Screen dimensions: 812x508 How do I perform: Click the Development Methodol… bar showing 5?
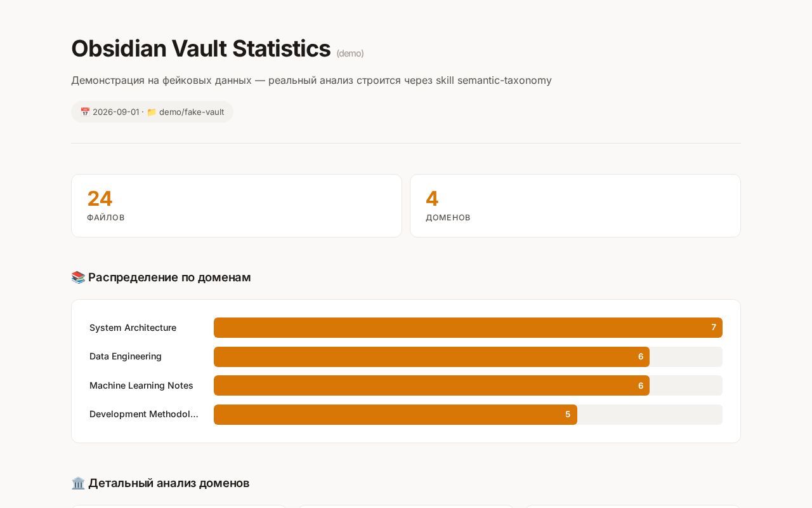(395, 415)
